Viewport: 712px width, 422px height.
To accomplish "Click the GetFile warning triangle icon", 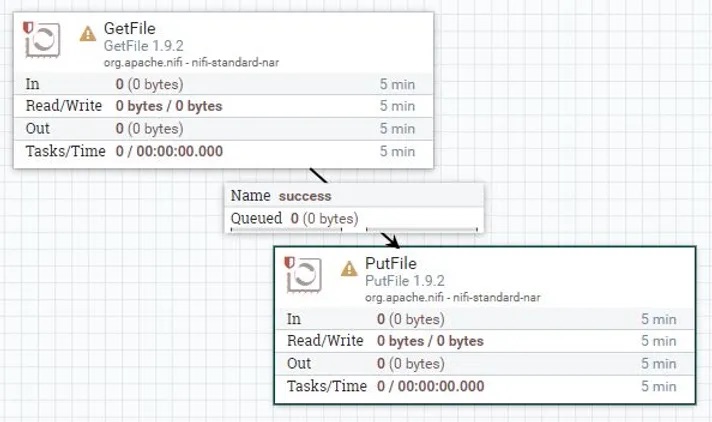I will point(88,34).
